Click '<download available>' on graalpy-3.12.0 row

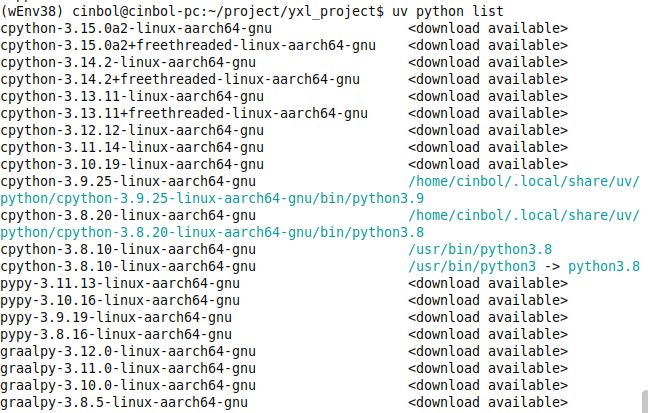(x=488, y=351)
